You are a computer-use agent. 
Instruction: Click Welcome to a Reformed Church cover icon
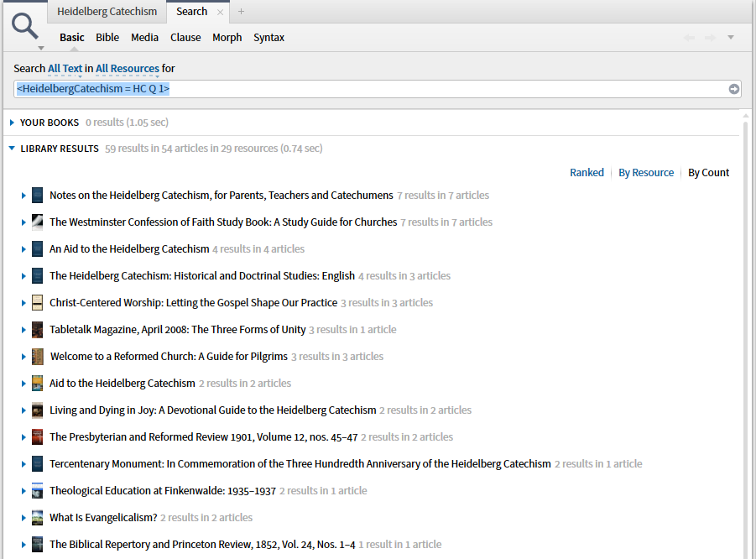click(x=37, y=357)
